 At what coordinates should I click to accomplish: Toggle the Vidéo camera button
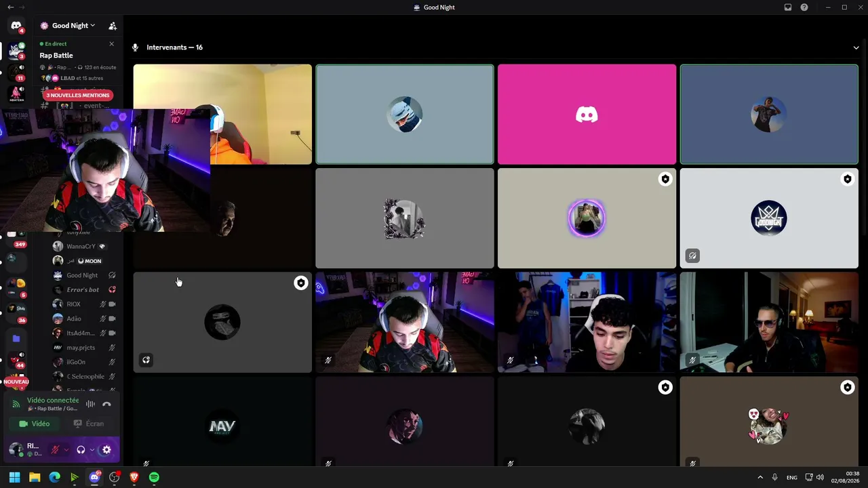click(x=35, y=424)
